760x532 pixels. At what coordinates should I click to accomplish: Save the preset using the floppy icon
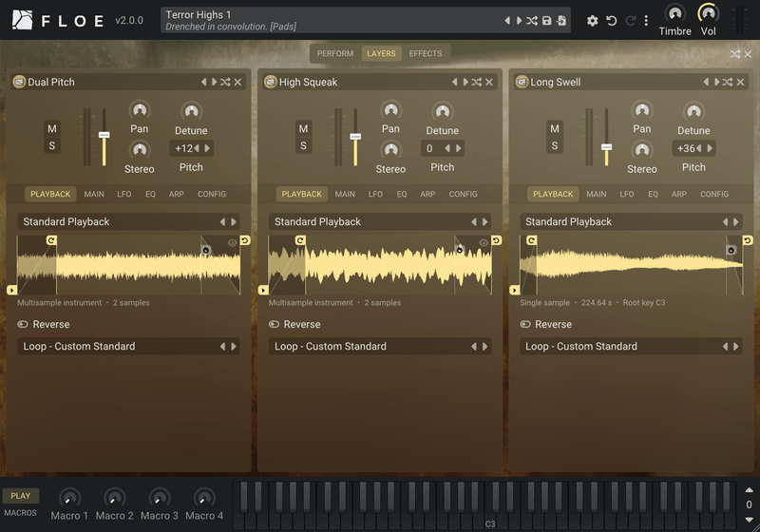tap(547, 20)
